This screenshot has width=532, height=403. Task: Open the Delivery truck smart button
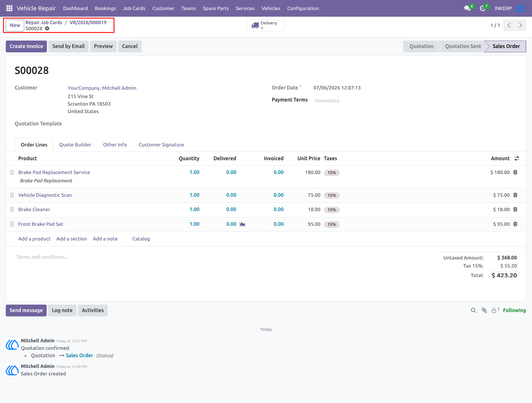click(266, 25)
